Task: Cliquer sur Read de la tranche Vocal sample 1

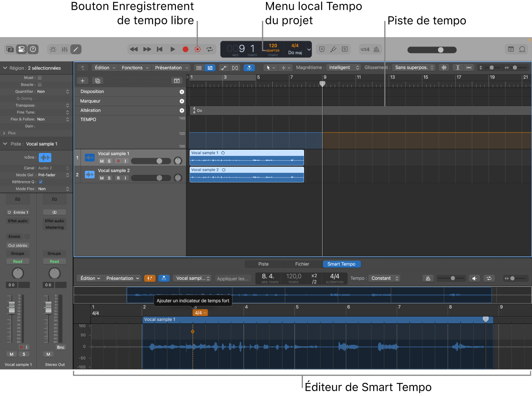Action: pyautogui.click(x=18, y=261)
